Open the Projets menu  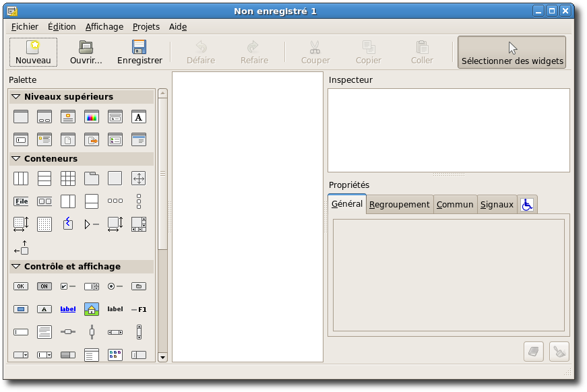click(x=146, y=26)
